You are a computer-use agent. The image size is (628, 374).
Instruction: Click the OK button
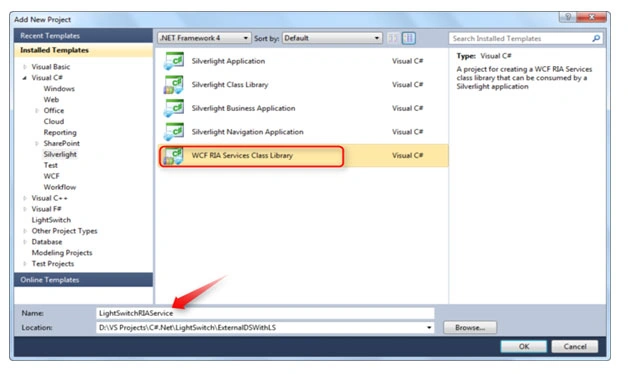523,347
